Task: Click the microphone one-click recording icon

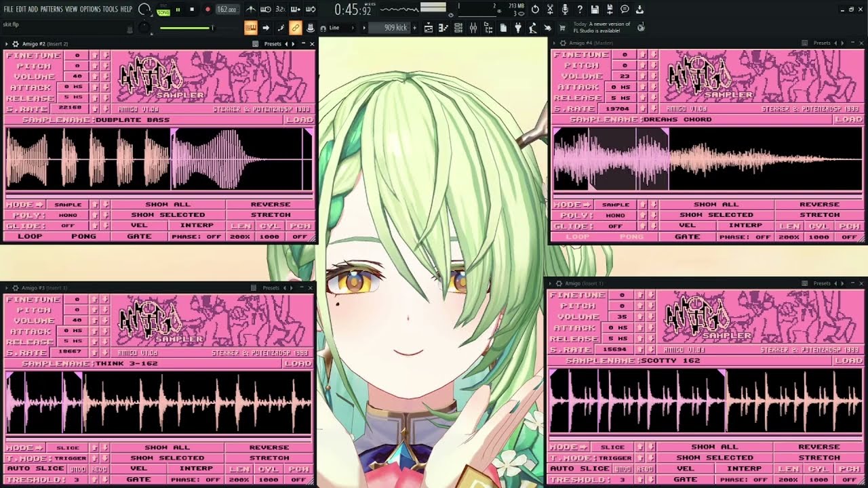Action: tap(565, 9)
